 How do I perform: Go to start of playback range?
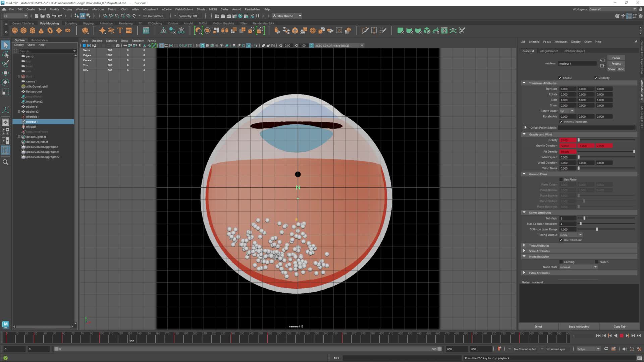click(x=598, y=336)
